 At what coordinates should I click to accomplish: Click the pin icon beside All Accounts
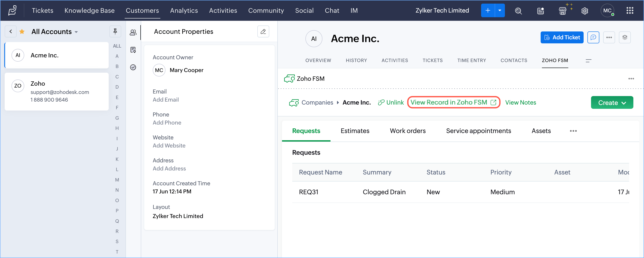pyautogui.click(x=115, y=31)
